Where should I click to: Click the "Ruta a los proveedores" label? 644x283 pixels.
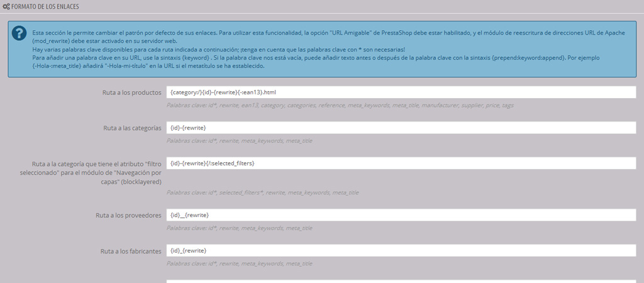tap(128, 215)
